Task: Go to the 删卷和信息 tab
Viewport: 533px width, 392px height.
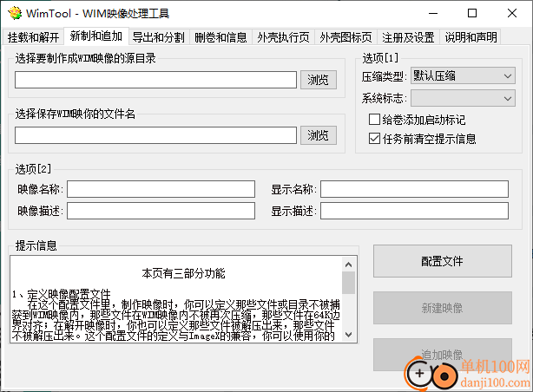Action: tap(220, 37)
